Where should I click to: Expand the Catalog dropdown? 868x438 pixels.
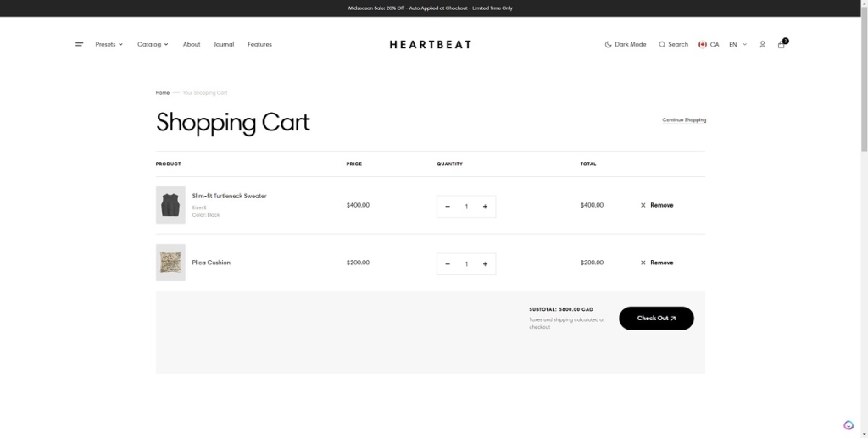click(x=153, y=44)
